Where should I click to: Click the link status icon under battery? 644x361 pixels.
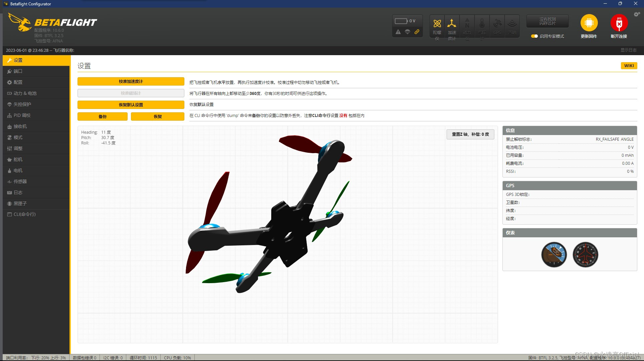point(417,32)
